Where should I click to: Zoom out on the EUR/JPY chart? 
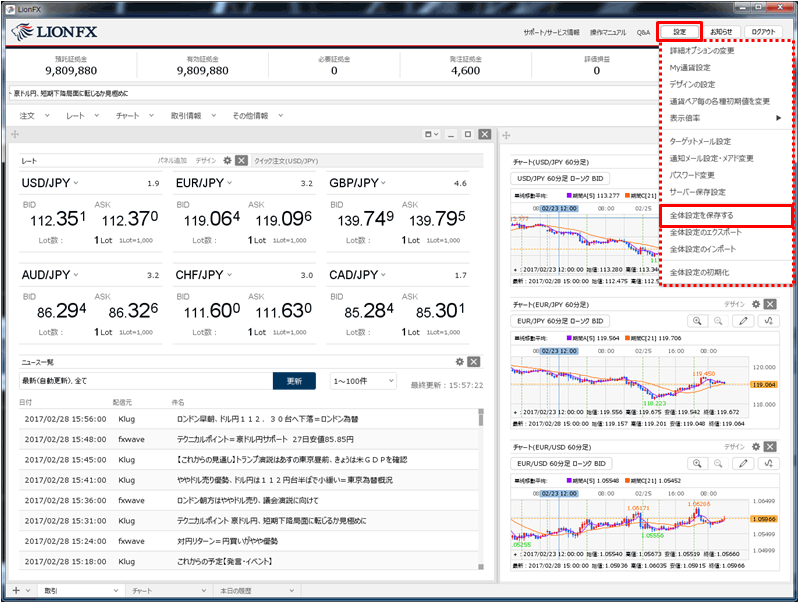[718, 321]
